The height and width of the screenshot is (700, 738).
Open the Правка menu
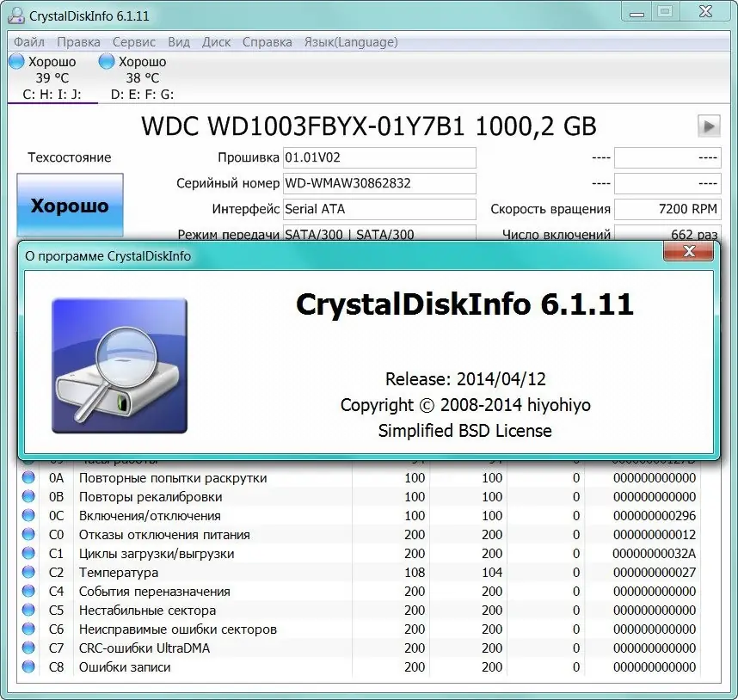(x=78, y=42)
